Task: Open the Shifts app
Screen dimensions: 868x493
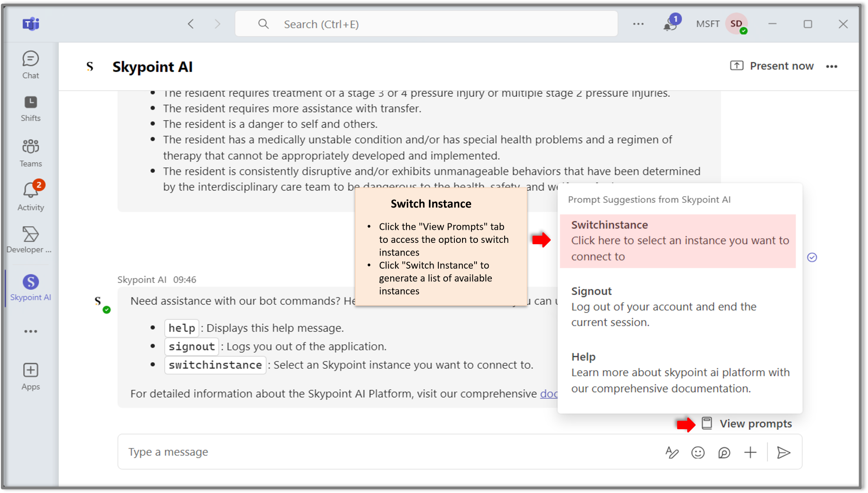Action: [30, 109]
